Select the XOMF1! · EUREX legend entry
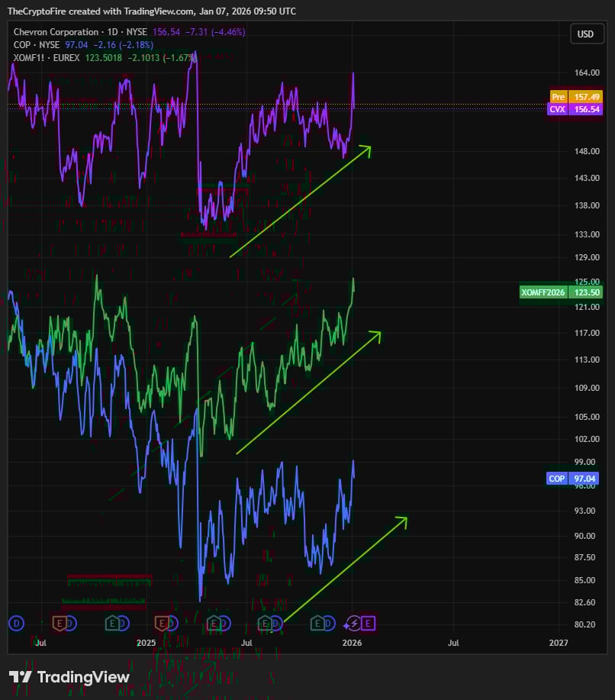 tap(47, 57)
